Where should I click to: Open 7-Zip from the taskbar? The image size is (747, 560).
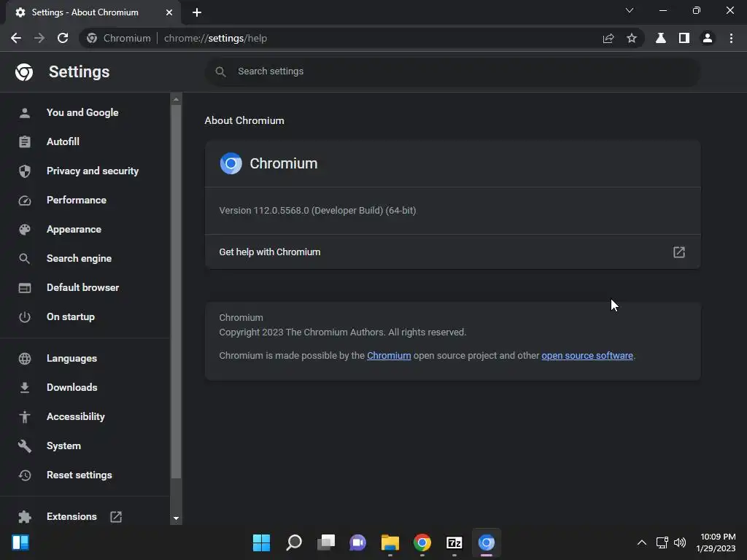(454, 542)
